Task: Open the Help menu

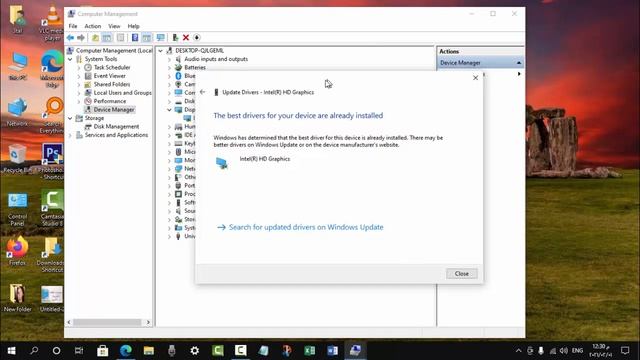Action: click(133, 26)
